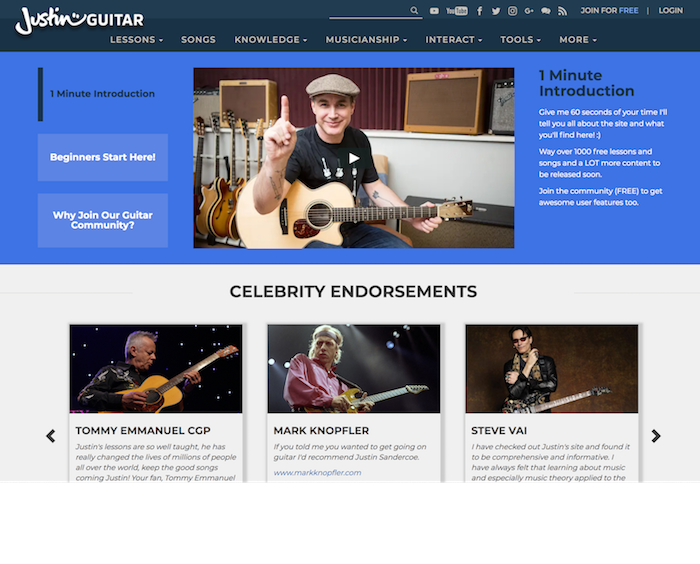Open the forum chat bubbles icon

tap(546, 11)
